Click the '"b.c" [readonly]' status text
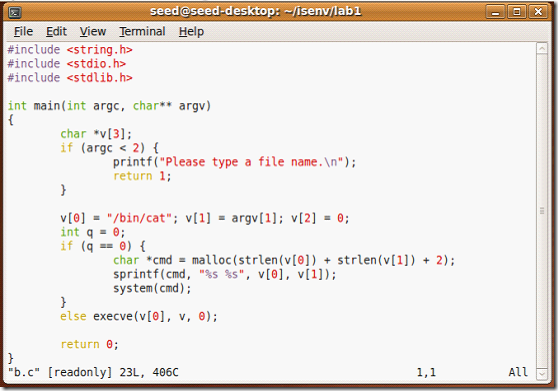 tap(60, 372)
